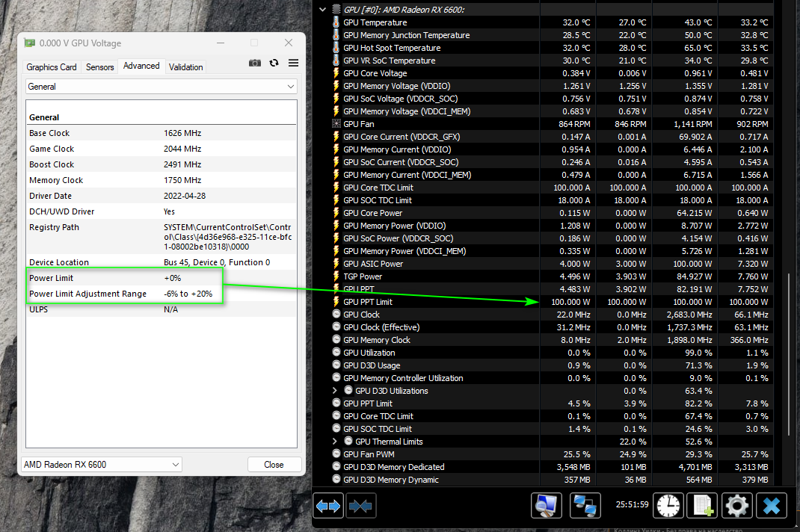Click HWiNFO monitor summary icon
This screenshot has height=532, width=800.
pos(547,506)
